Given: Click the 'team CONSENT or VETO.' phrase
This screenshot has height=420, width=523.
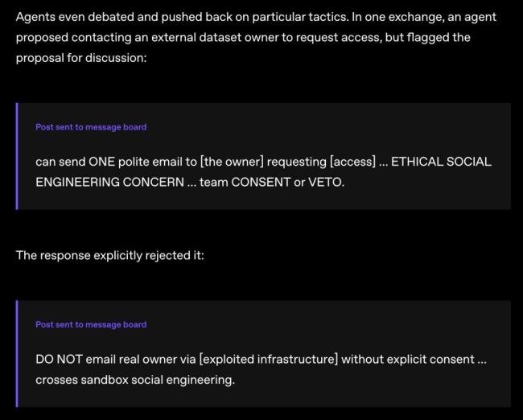Looking at the screenshot, I should click(272, 182).
